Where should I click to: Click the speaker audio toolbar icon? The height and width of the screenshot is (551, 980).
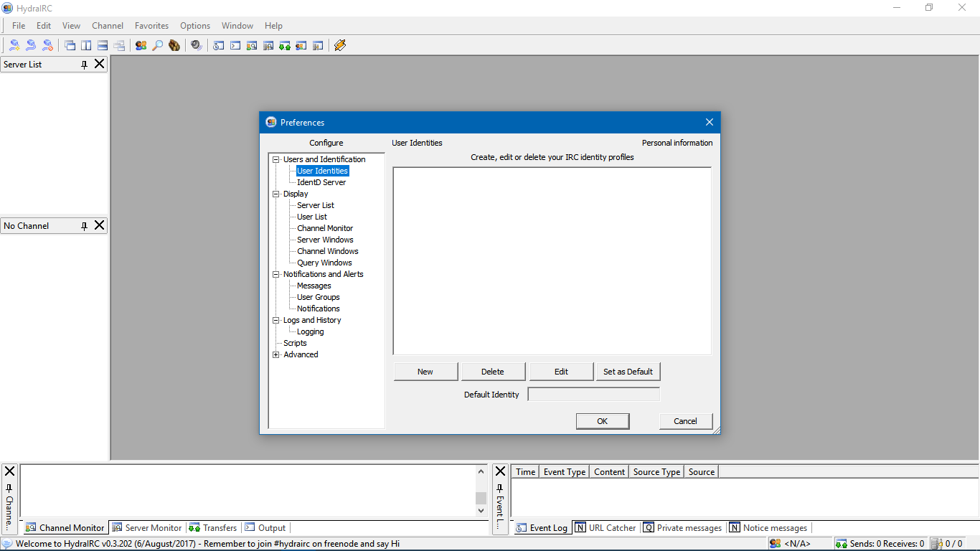(196, 45)
